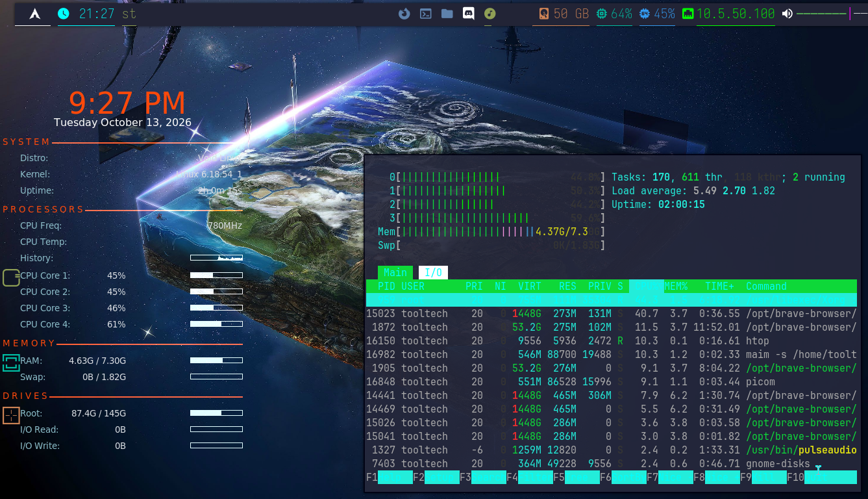Viewport: 868px width, 499px height.
Task: Launch the Discord icon in the top bar
Action: (468, 13)
